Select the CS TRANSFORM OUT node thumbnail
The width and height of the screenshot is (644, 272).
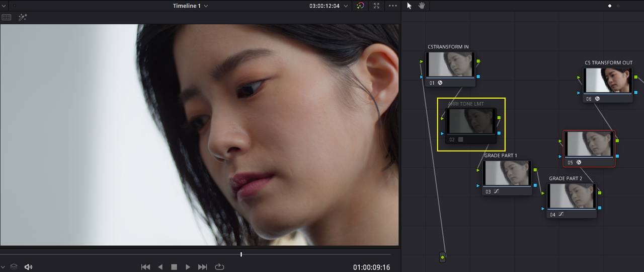click(x=608, y=80)
